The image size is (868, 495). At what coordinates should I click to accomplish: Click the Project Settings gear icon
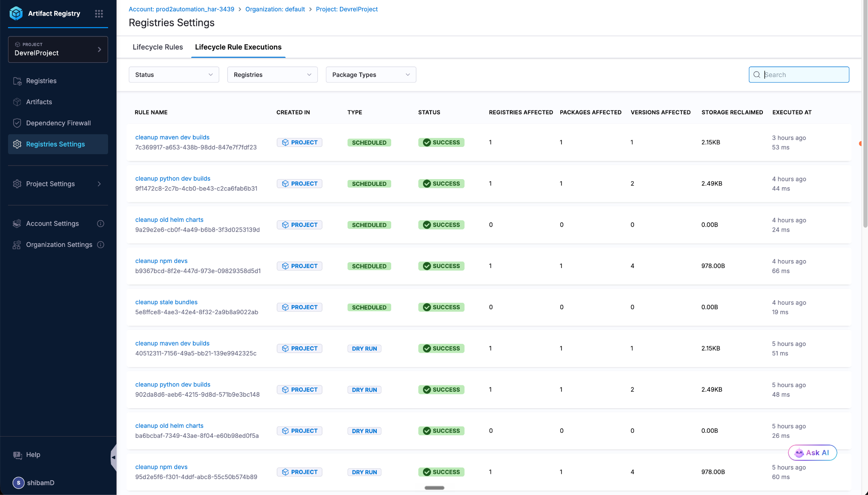(x=17, y=184)
